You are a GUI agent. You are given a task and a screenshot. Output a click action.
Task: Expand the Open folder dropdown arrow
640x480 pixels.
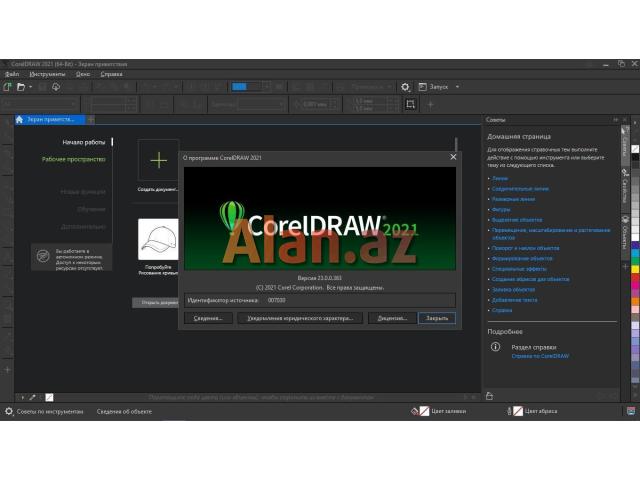[31, 87]
